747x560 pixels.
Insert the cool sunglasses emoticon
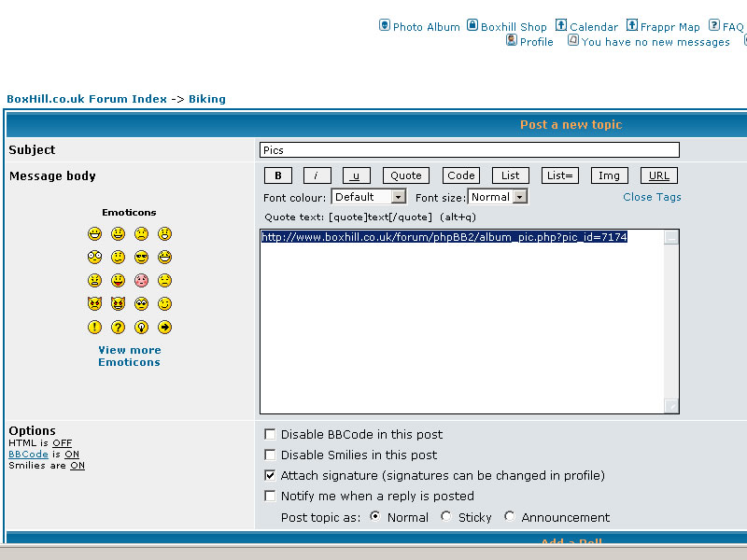[x=141, y=257]
